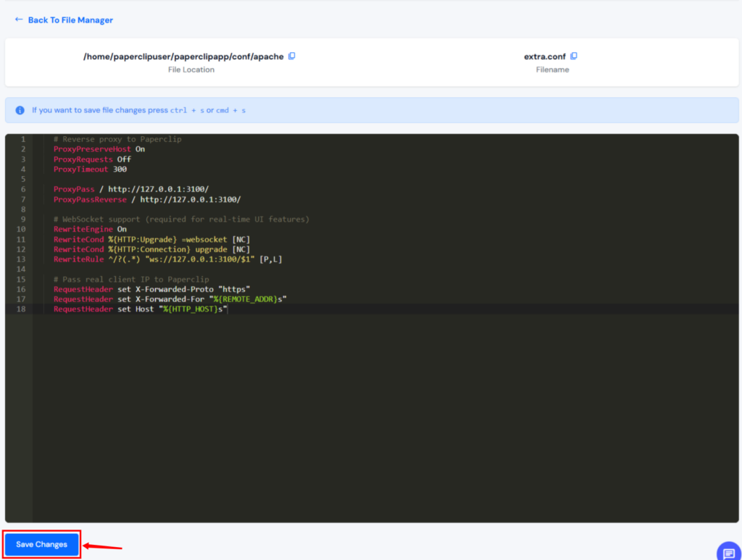
Task: Copy the extra.conf filename
Action: 574,57
